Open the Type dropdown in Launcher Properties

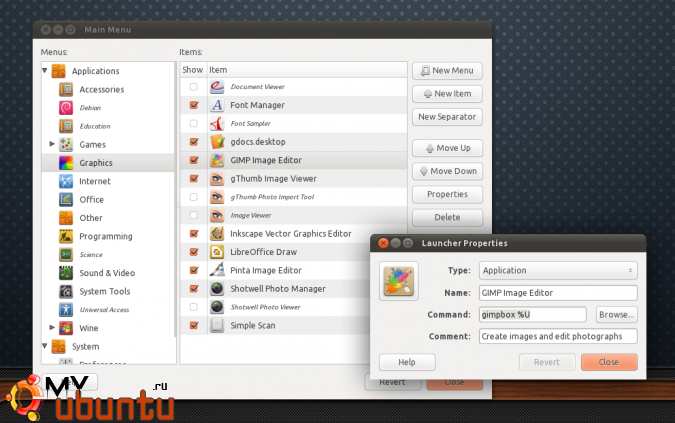557,270
